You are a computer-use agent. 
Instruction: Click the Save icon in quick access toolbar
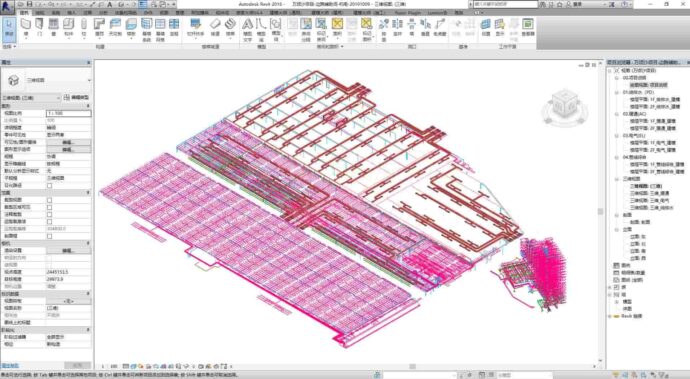(30, 4)
